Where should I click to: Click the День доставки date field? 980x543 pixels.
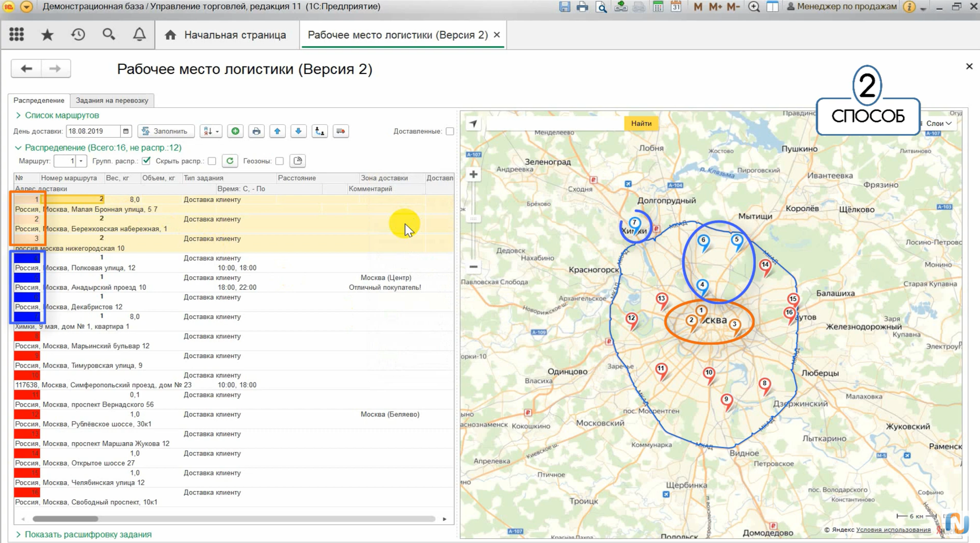click(93, 131)
